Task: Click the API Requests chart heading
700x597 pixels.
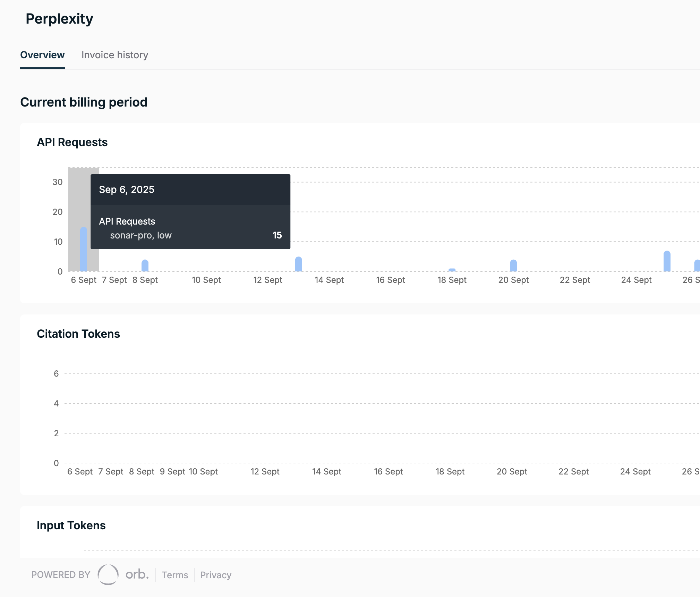Action: (x=72, y=142)
